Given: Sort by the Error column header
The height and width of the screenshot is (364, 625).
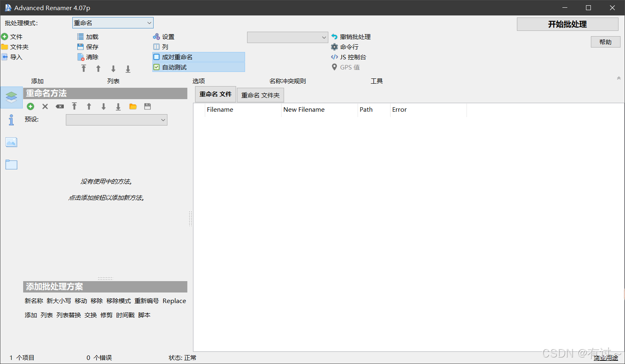Looking at the screenshot, I should [428, 110].
